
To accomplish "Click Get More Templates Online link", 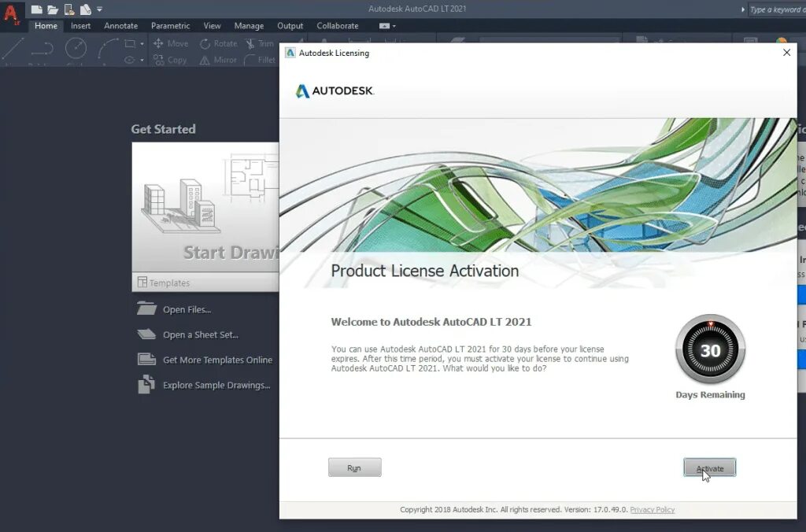I will pyautogui.click(x=205, y=360).
